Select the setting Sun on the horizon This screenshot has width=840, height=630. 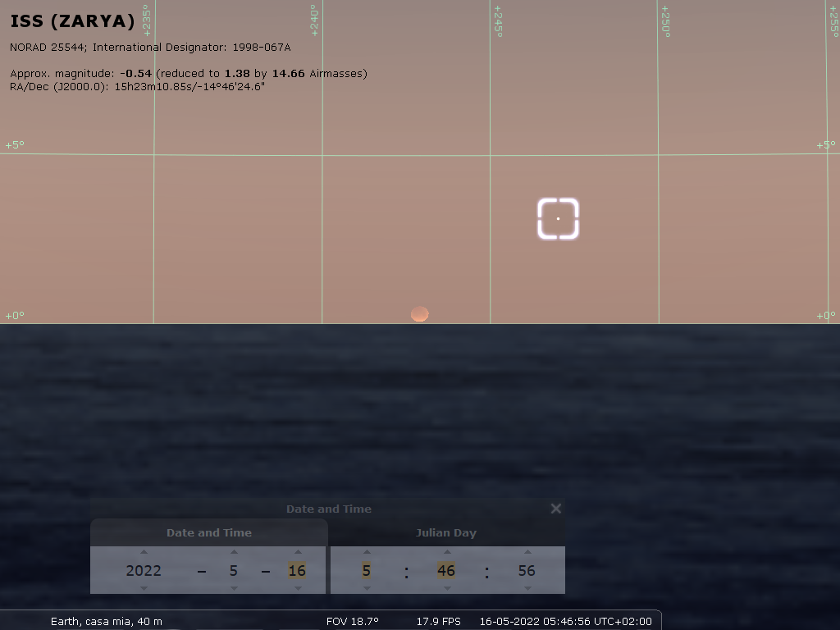click(x=419, y=314)
